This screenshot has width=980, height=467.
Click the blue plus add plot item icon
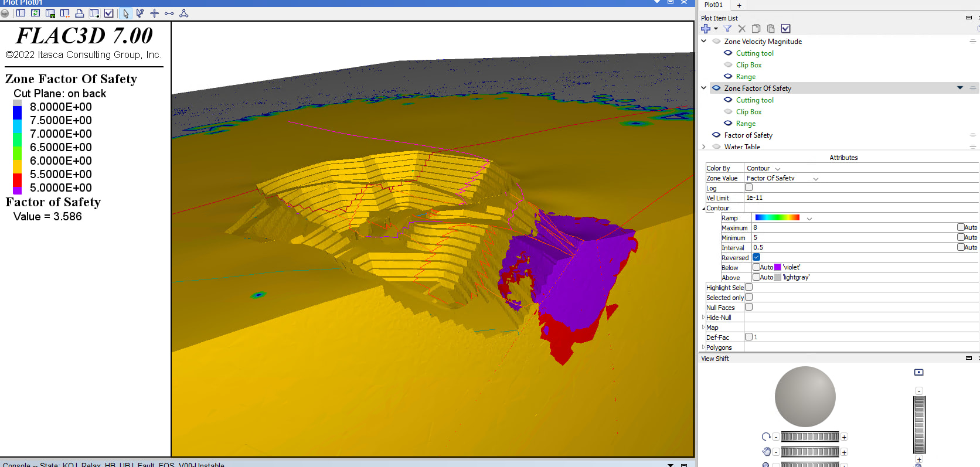click(x=706, y=29)
